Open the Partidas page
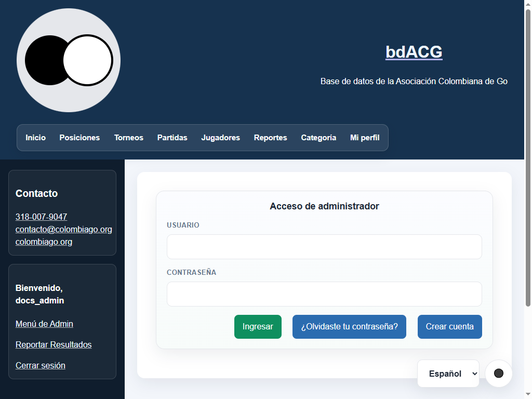Viewport: 532px width, 399px height. pyautogui.click(x=172, y=137)
